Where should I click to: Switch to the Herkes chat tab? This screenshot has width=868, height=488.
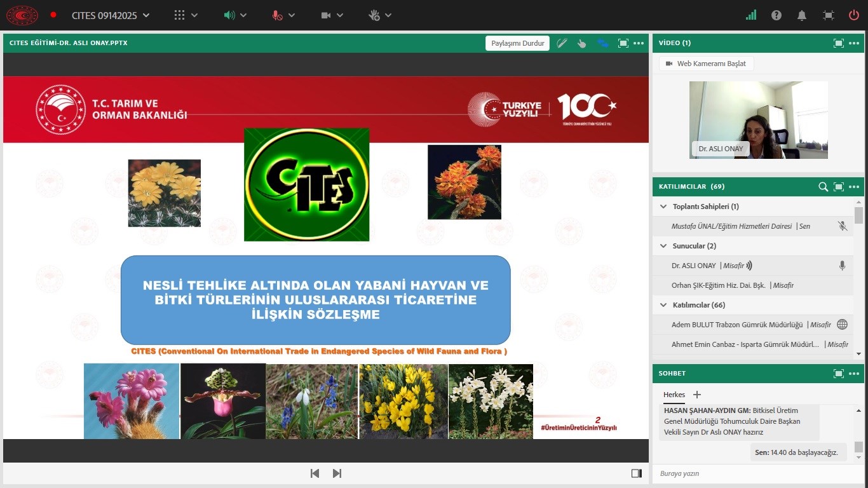pyautogui.click(x=674, y=395)
